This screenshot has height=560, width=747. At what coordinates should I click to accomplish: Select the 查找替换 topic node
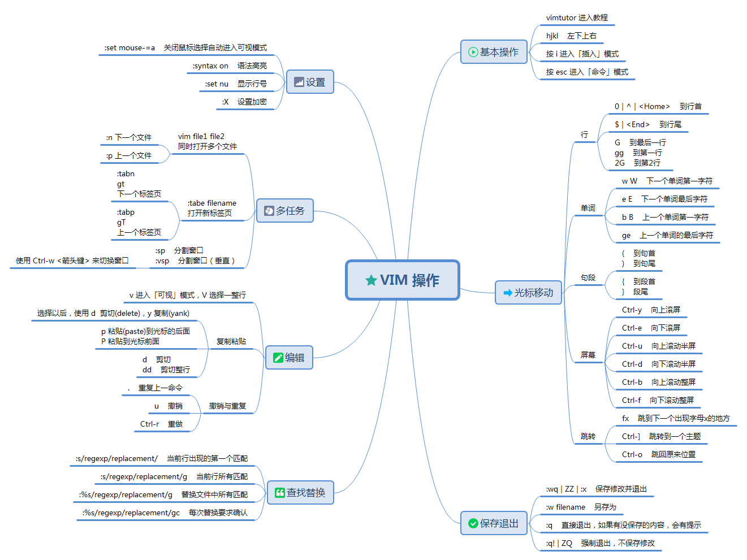pyautogui.click(x=301, y=493)
